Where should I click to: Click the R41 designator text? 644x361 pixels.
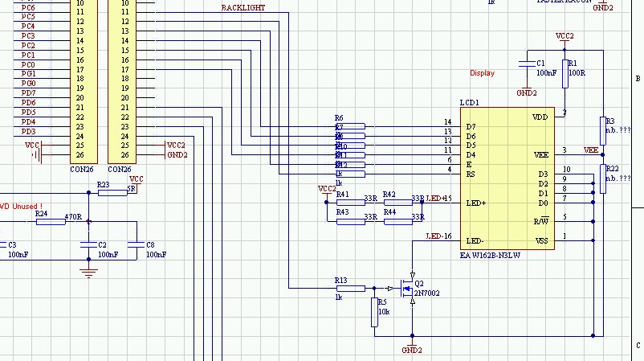(x=343, y=195)
